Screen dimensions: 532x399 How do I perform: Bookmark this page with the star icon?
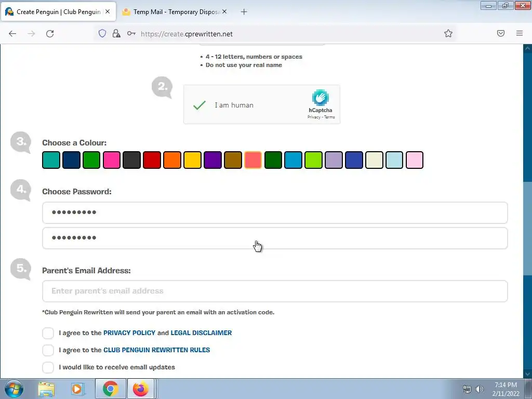[x=448, y=33]
